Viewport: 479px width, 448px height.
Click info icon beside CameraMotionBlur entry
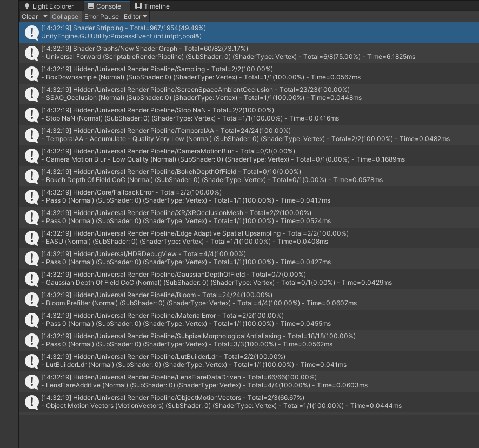point(32,156)
